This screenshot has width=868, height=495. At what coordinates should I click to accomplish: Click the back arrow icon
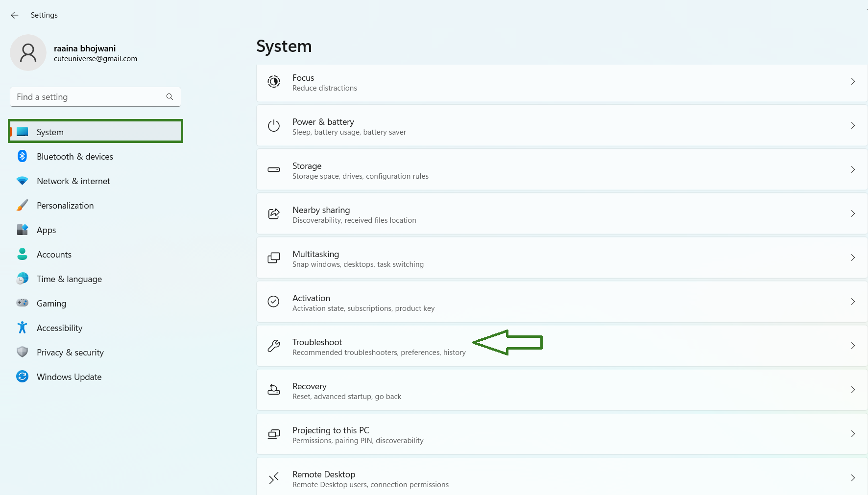tap(15, 15)
